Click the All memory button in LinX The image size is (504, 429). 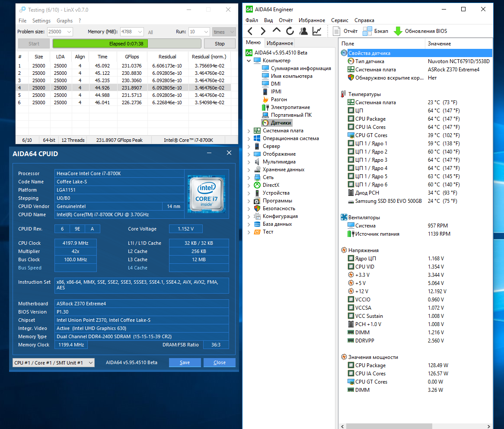pos(150,32)
